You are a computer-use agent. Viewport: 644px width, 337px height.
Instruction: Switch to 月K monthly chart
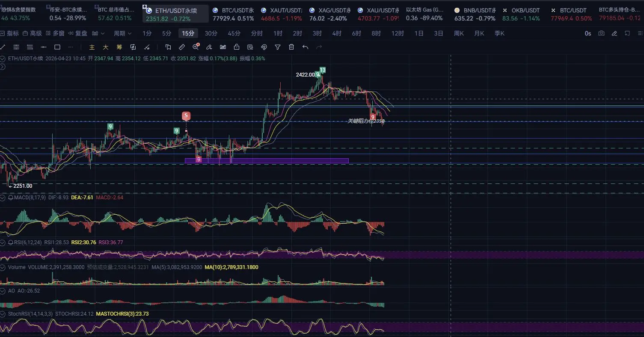point(479,33)
